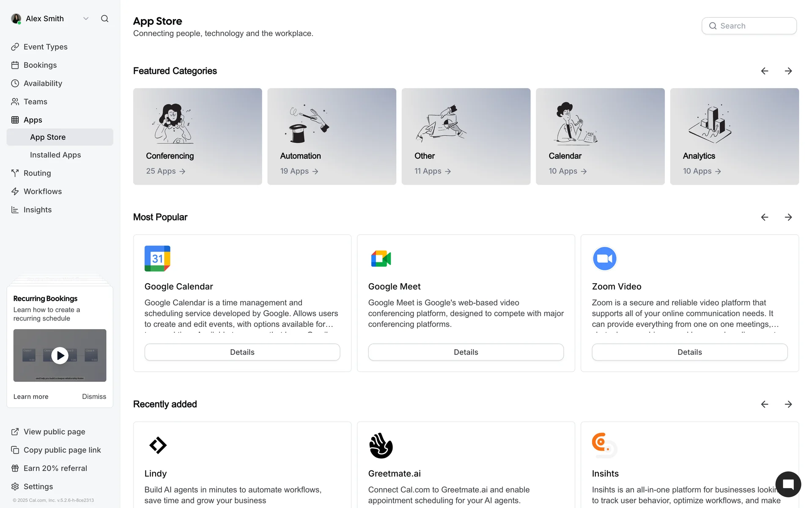
Task: Click the Lindy app logo
Action: (x=158, y=445)
